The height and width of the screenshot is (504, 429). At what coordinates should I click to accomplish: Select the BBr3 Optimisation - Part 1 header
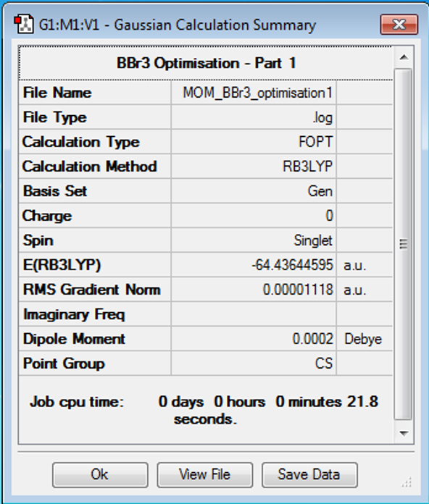(x=206, y=63)
